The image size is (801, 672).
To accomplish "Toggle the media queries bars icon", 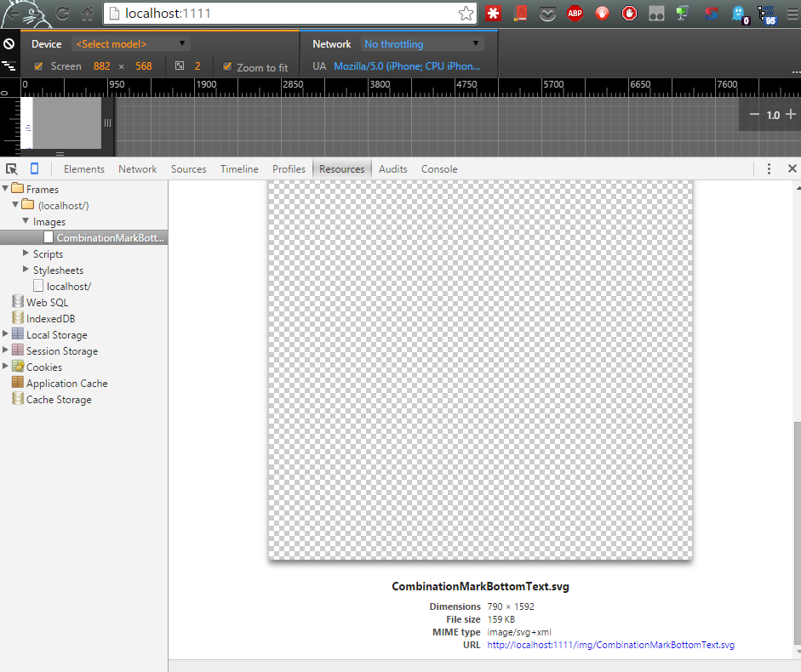I will (x=9, y=65).
